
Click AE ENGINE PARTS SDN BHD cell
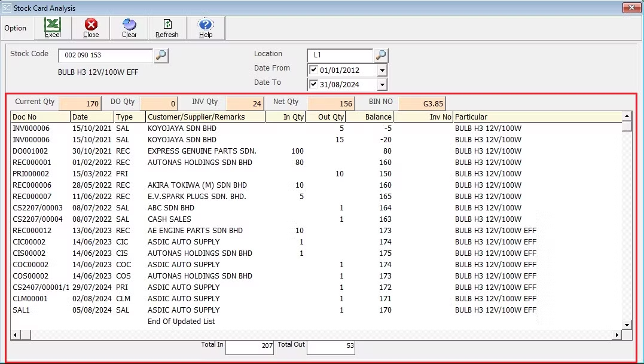[195, 231]
